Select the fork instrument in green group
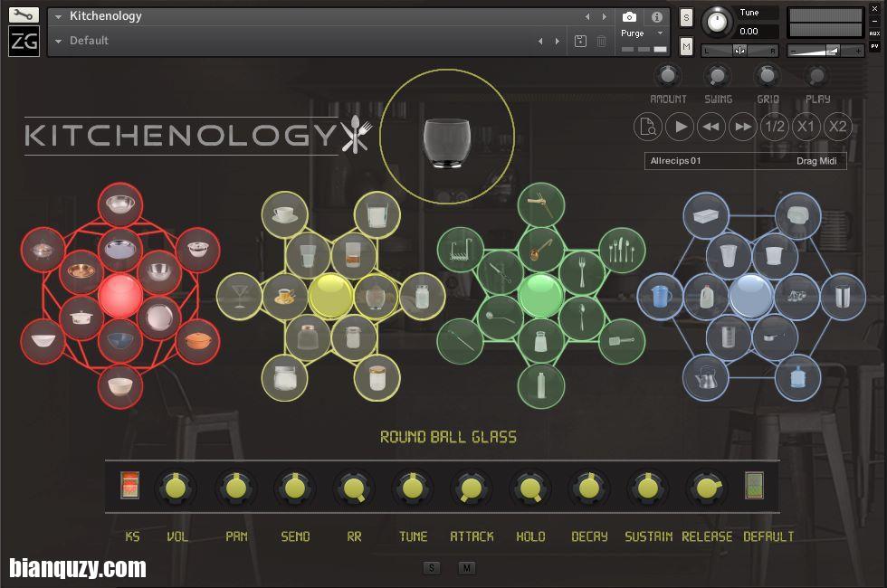The width and height of the screenshot is (887, 588). tap(581, 271)
